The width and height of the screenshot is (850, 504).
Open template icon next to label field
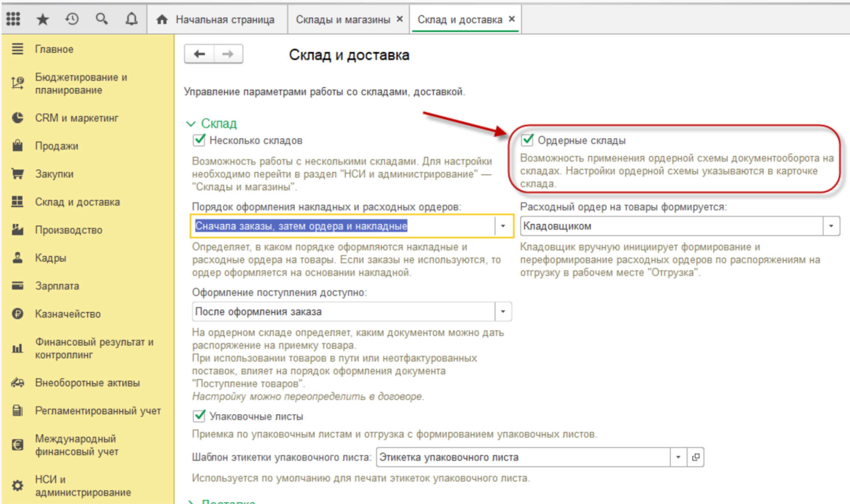pos(696,457)
